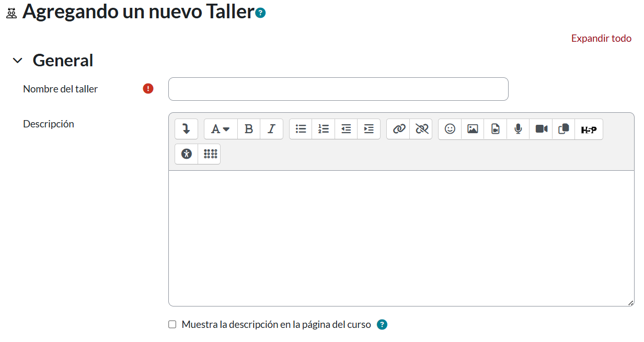The width and height of the screenshot is (644, 342).
Task: Click the Nombre del taller input field
Action: (338, 89)
